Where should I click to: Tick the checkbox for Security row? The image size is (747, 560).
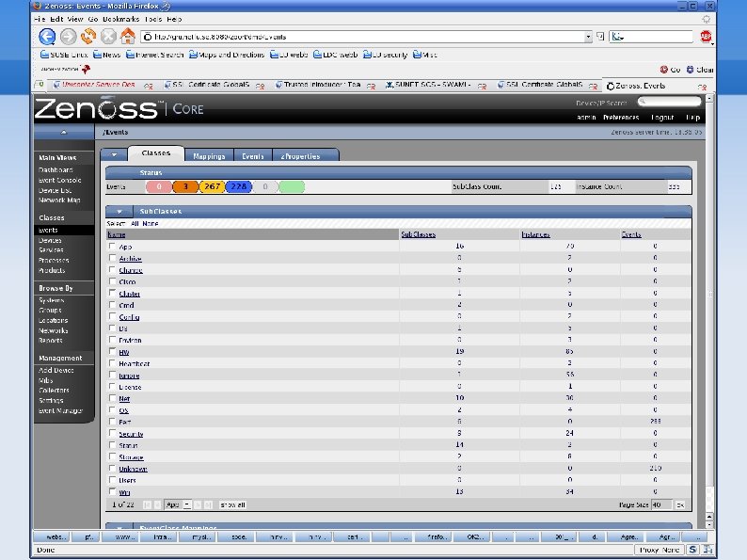[112, 433]
